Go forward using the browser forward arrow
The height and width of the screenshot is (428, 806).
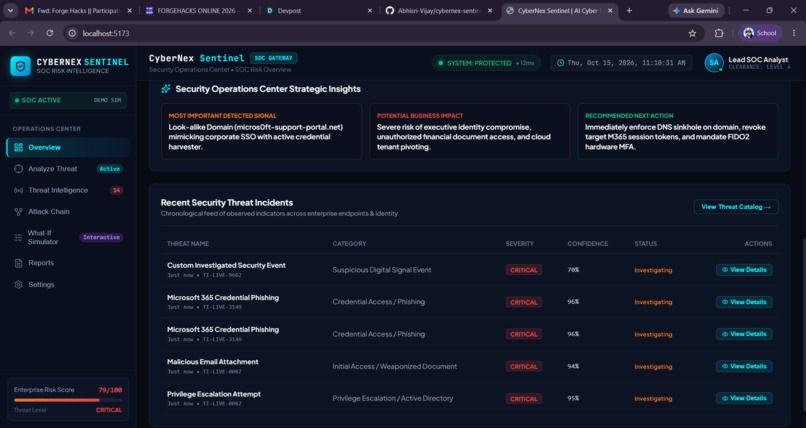pyautogui.click(x=30, y=33)
